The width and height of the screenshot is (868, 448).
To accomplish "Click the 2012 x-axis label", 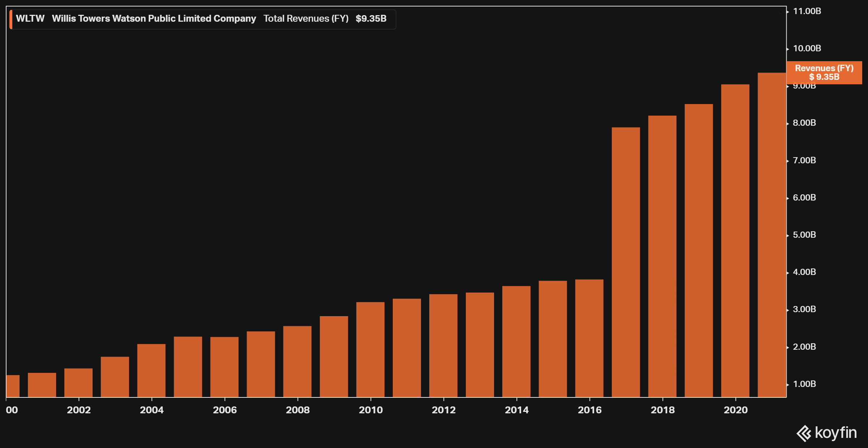I will click(444, 410).
